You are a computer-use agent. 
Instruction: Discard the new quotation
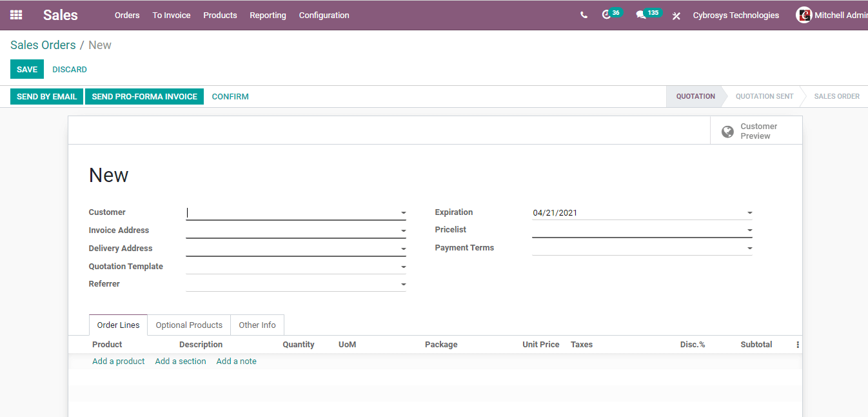(70, 69)
